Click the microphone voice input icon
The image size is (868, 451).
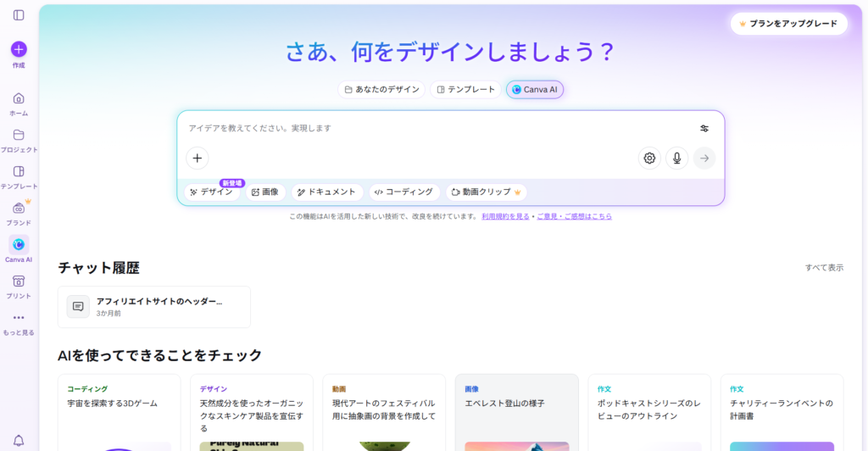tap(676, 159)
